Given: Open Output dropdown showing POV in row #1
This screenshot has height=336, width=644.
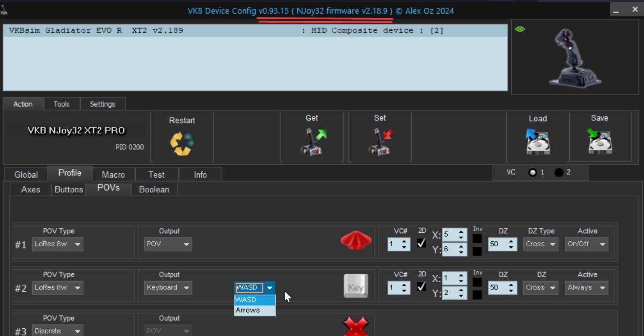Looking at the screenshot, I should point(168,244).
